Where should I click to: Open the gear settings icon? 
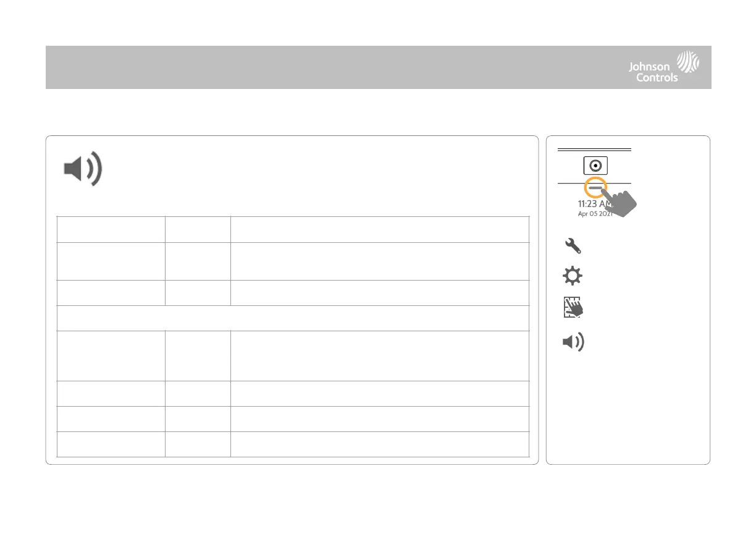pos(573,277)
